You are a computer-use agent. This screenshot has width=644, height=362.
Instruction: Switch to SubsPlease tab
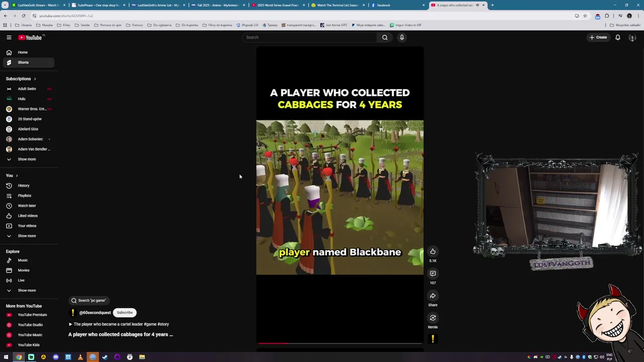98,5
